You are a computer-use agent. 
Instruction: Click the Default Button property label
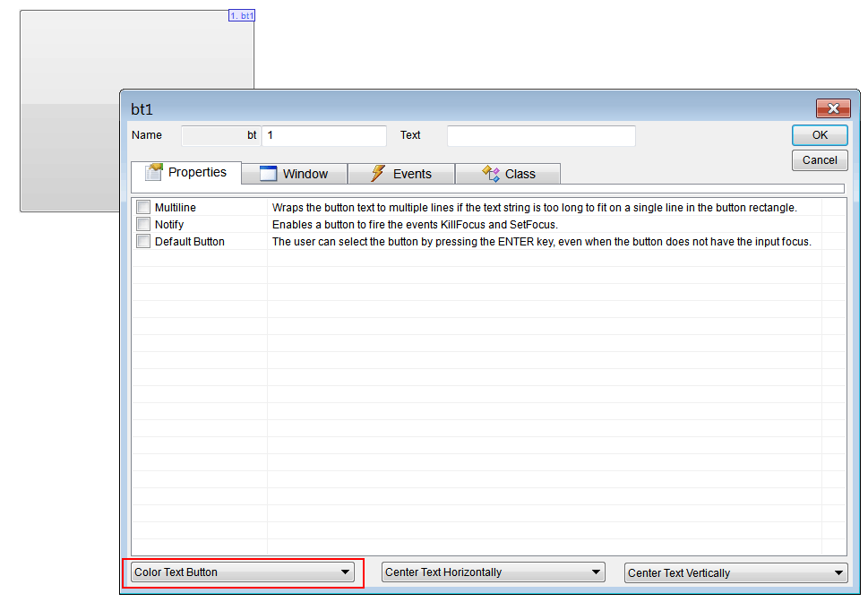190,242
